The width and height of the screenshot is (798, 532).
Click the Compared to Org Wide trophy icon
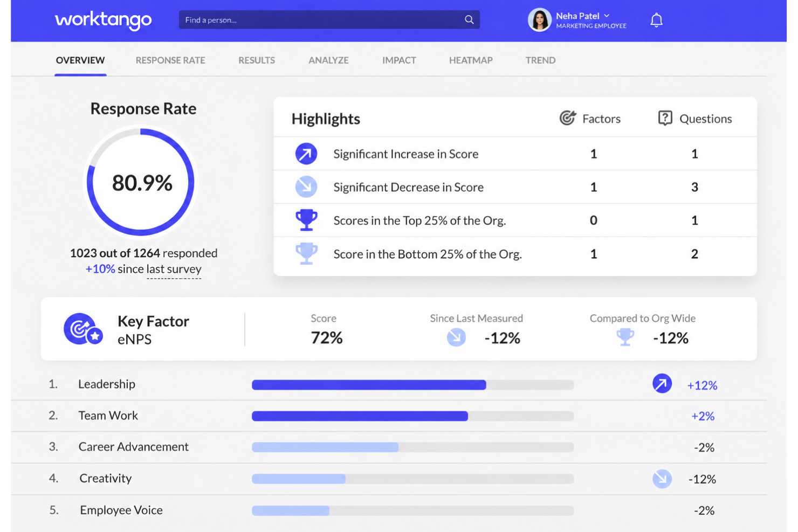click(x=625, y=337)
